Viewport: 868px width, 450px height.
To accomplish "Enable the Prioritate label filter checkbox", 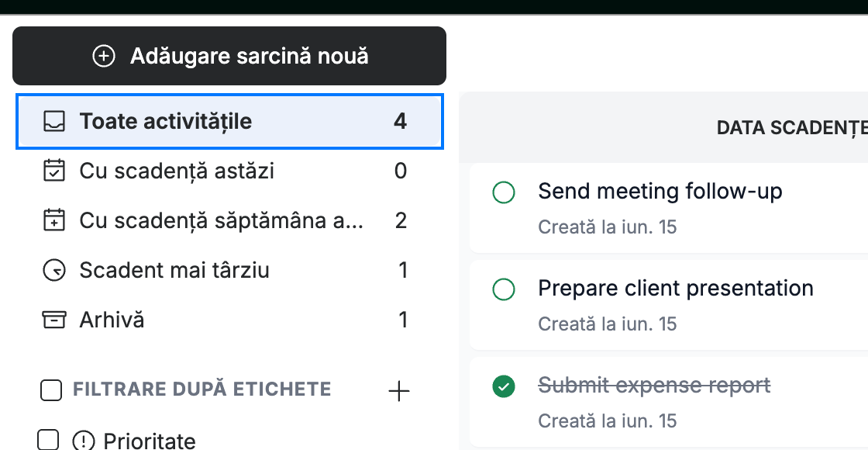I will [x=48, y=440].
